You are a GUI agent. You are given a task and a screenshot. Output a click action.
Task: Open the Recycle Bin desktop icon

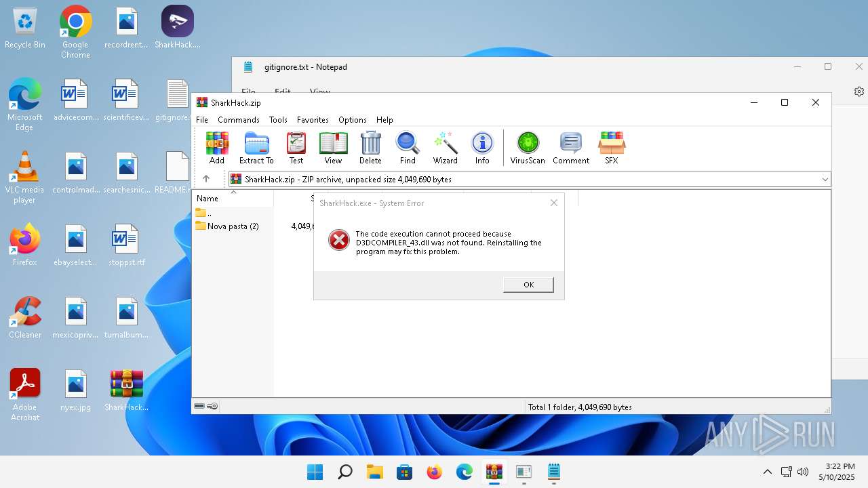coord(25,28)
